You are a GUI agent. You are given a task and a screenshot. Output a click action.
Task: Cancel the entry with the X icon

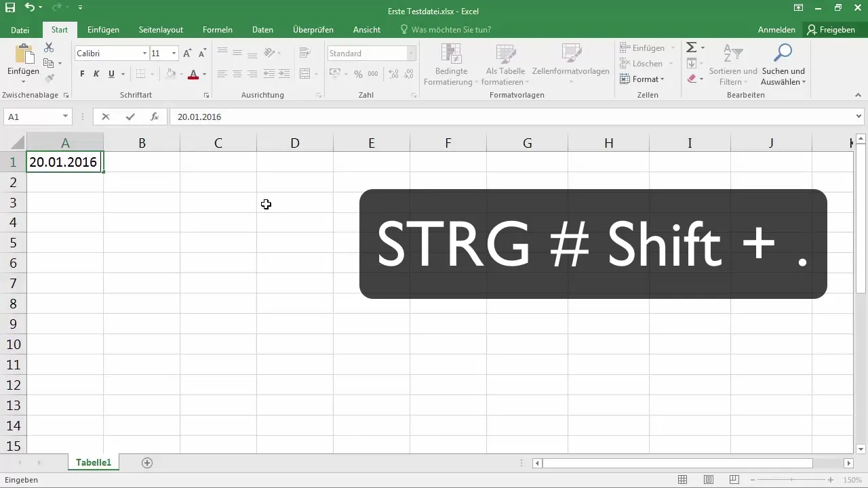tap(106, 117)
